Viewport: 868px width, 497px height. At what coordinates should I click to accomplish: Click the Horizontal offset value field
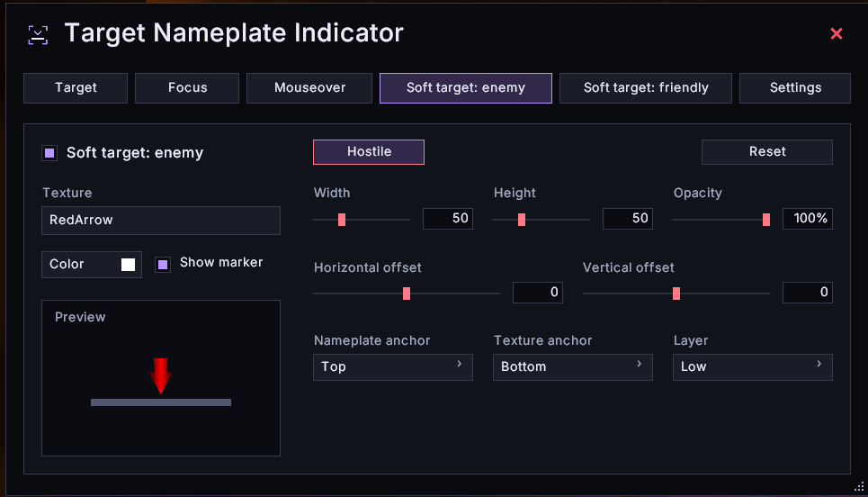538,293
